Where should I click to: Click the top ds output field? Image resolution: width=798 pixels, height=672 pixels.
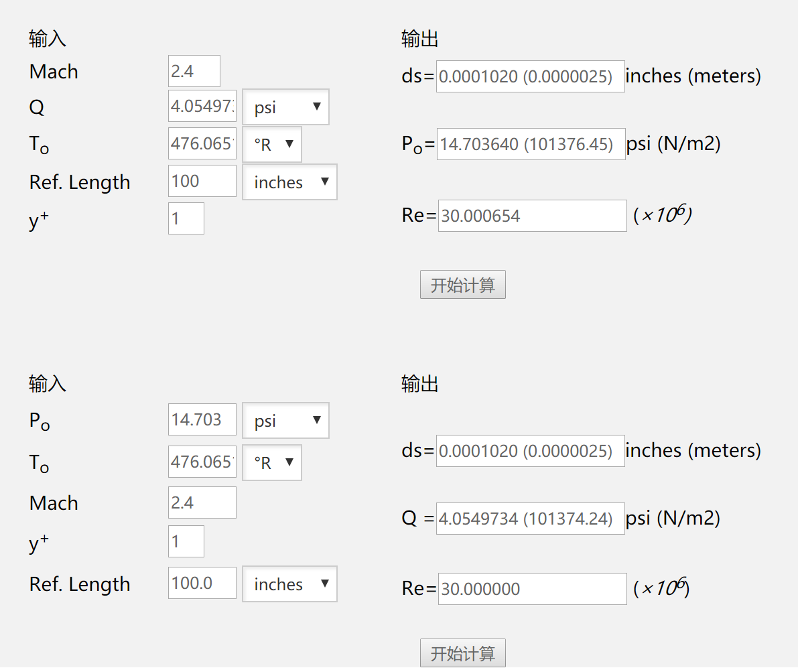click(530, 76)
